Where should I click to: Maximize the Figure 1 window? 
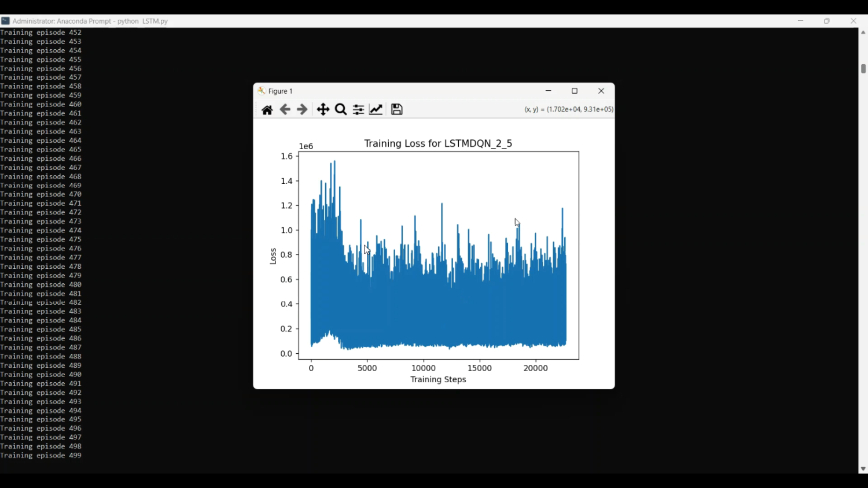coord(574,91)
